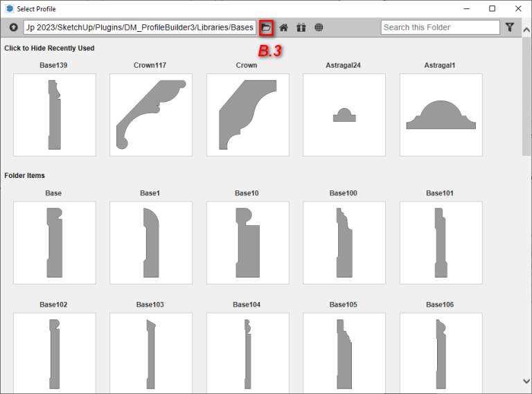
Task: Click the Base106 label text
Action: coord(440,305)
